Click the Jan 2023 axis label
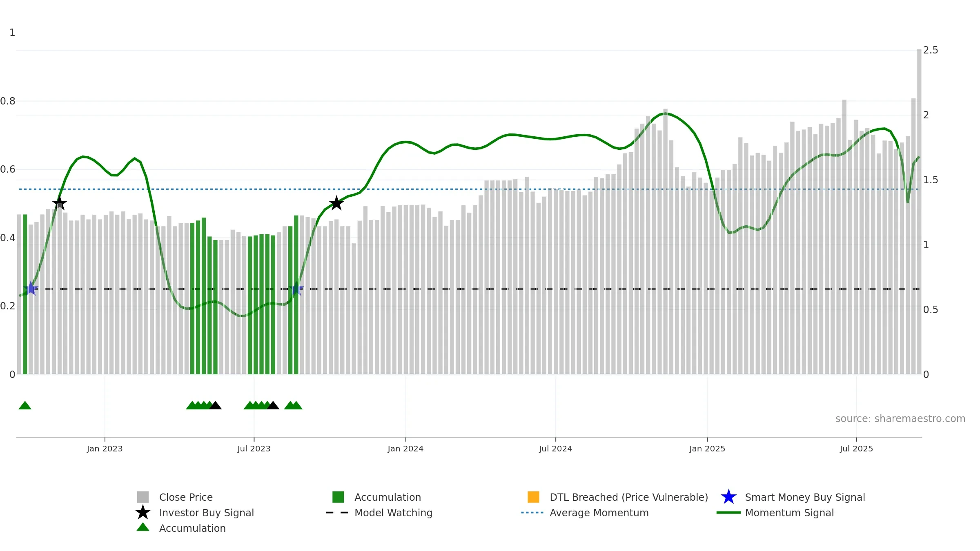980x551 pixels. [105, 449]
